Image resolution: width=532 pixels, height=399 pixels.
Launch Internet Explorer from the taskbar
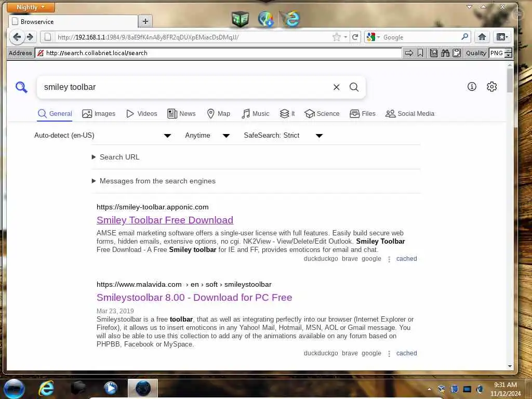[x=46, y=388]
